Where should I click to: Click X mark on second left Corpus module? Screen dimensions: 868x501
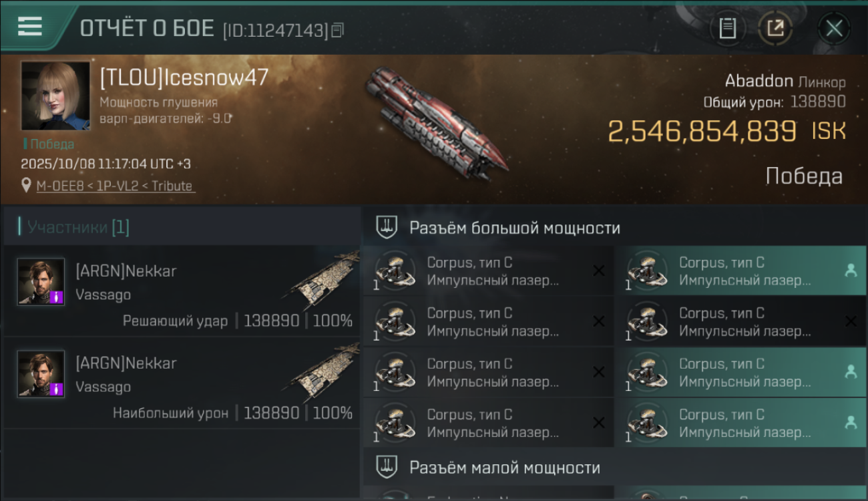[599, 321]
